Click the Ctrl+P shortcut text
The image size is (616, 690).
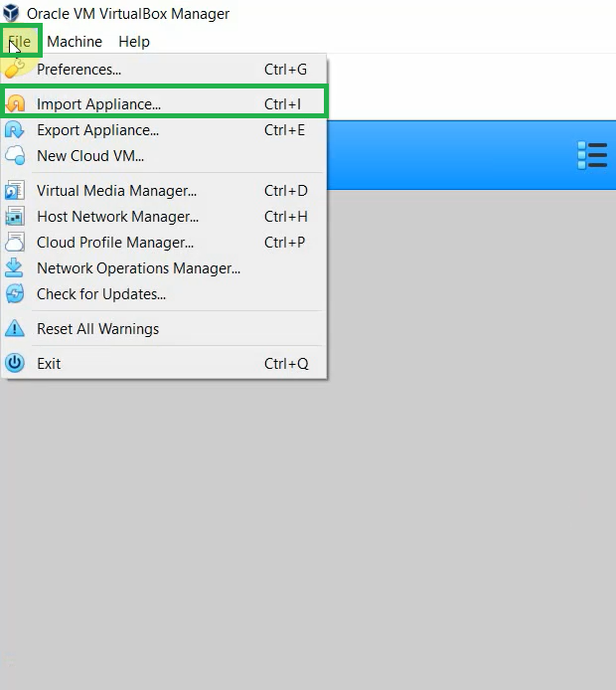pyautogui.click(x=284, y=243)
